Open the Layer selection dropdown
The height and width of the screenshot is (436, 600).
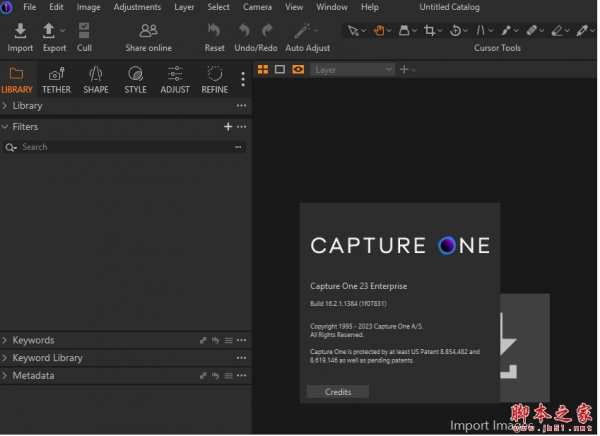(x=352, y=70)
